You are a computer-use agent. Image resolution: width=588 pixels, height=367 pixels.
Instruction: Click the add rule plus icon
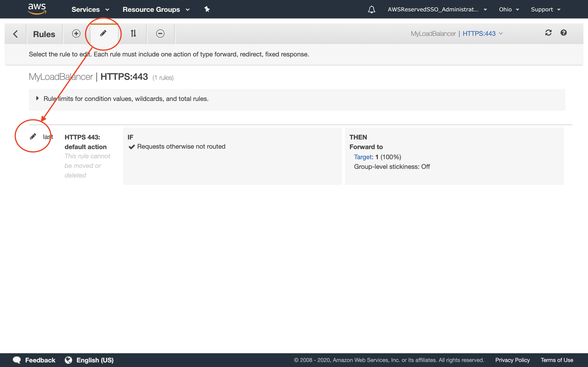pyautogui.click(x=76, y=33)
